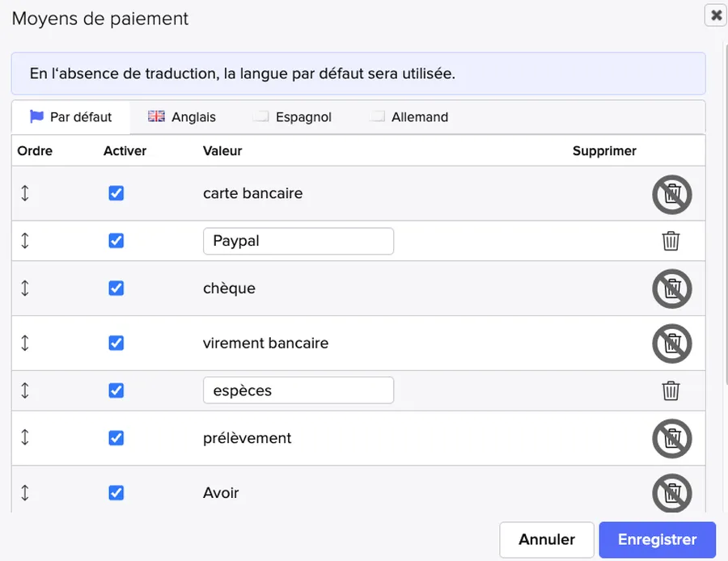
Task: Toggle the chèque activation checkbox
Action: [x=116, y=289]
